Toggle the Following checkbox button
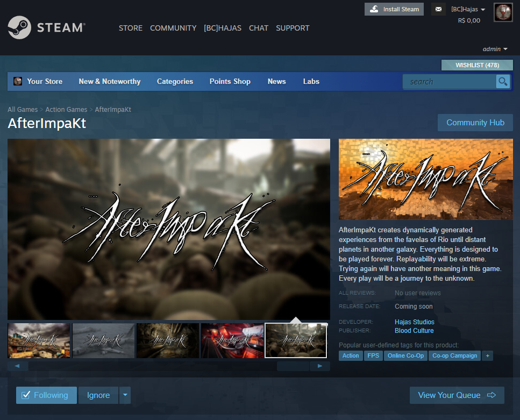This screenshot has width=520, height=420. click(x=46, y=395)
